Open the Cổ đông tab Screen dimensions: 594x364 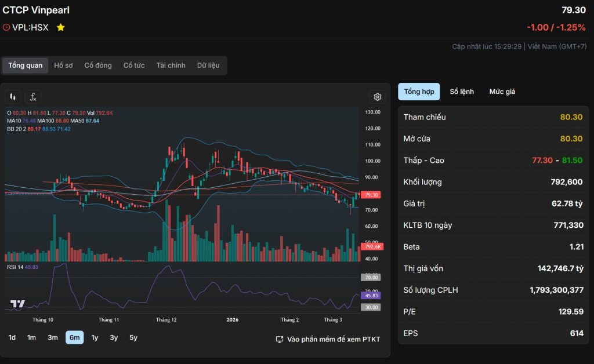pos(98,65)
